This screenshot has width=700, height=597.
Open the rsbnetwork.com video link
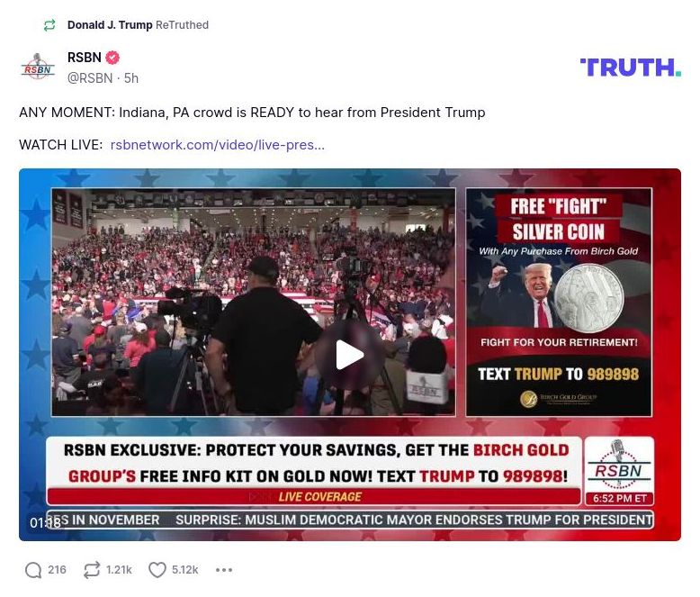point(218,145)
